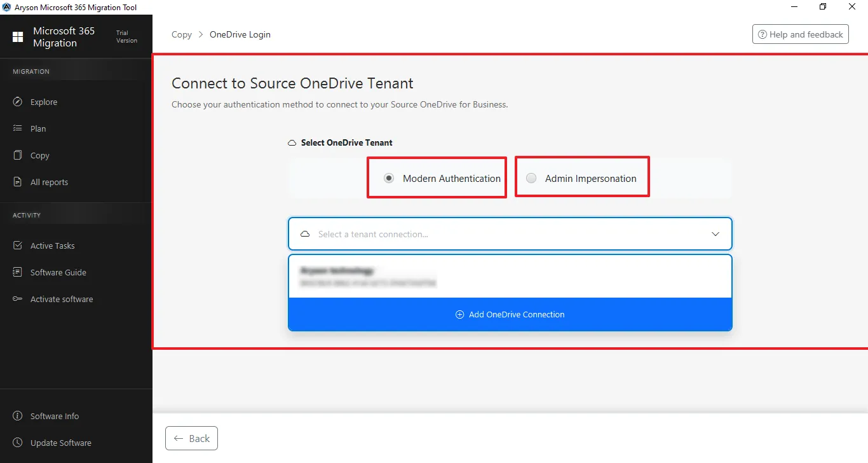Click the Copy breadcrumb link
This screenshot has height=463, width=868.
click(x=182, y=34)
